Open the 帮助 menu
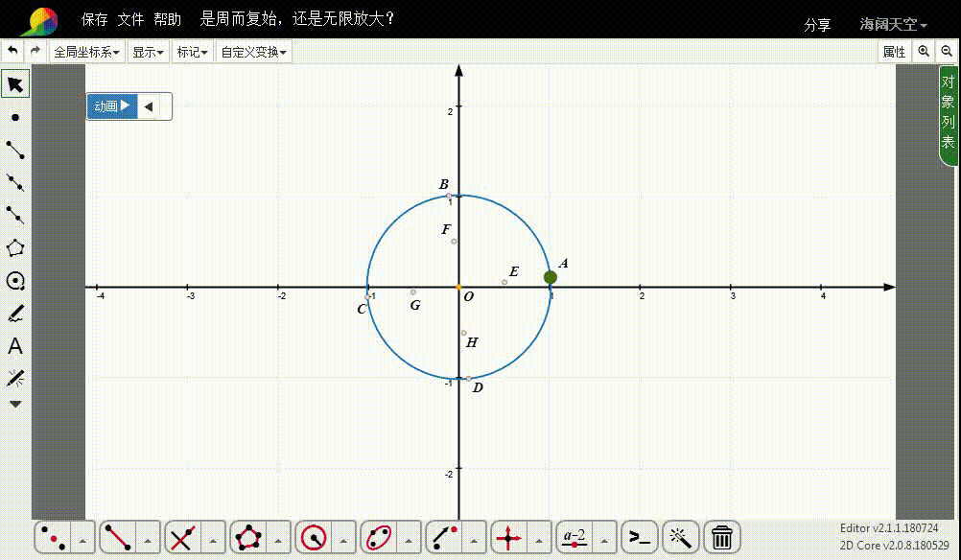The height and width of the screenshot is (560, 961). tap(167, 19)
